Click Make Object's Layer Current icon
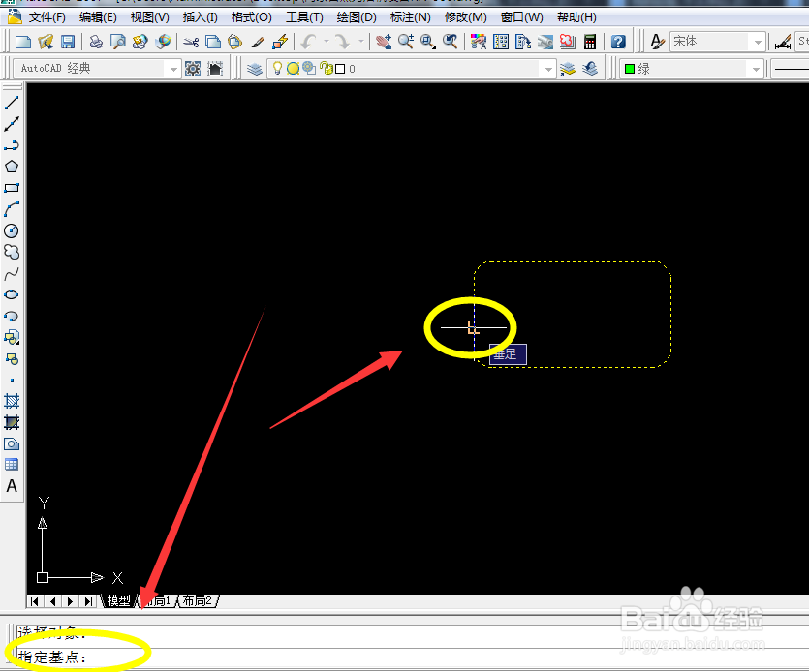This screenshot has width=809, height=672. [568, 68]
